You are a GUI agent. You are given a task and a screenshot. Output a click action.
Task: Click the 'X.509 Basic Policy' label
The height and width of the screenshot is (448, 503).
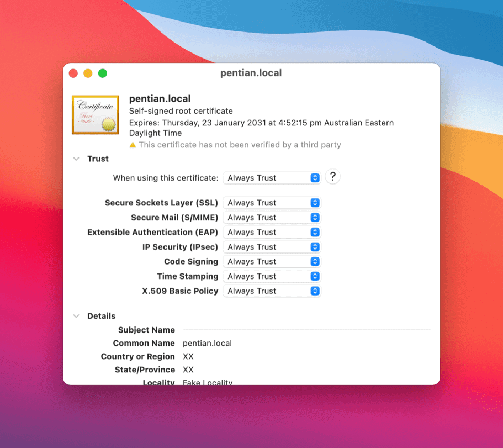coord(180,291)
